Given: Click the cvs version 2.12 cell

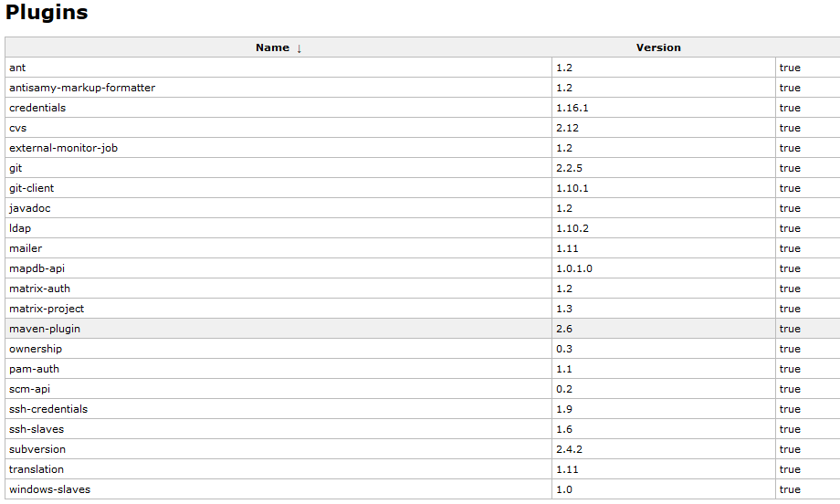Looking at the screenshot, I should point(566,128).
